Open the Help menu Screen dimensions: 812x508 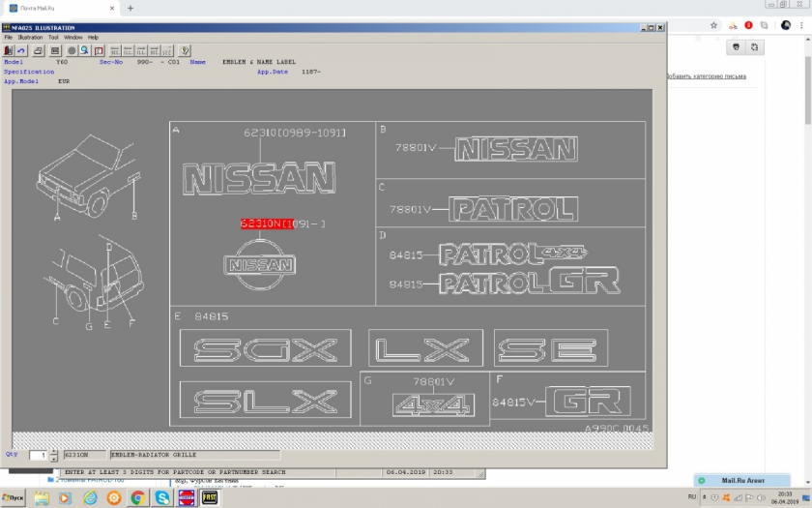coord(93,38)
